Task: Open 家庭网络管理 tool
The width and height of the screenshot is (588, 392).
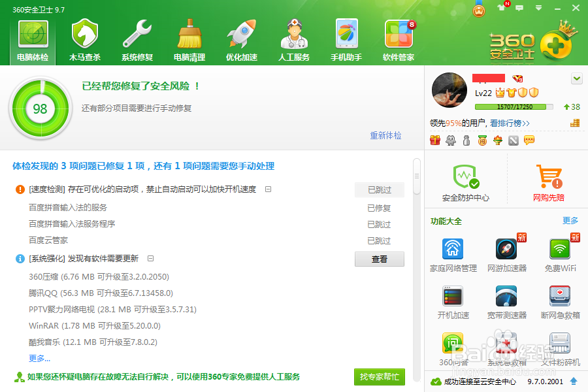Action: pos(453,255)
